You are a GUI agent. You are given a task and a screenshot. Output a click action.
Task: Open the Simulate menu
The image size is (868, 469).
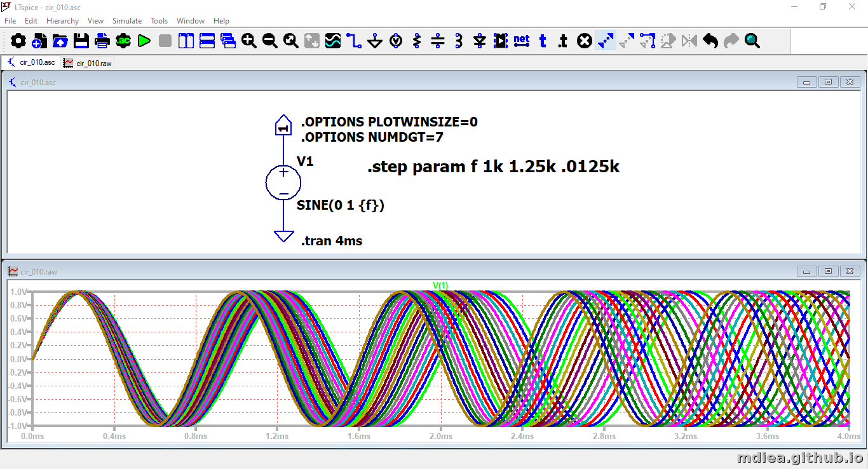pos(127,21)
